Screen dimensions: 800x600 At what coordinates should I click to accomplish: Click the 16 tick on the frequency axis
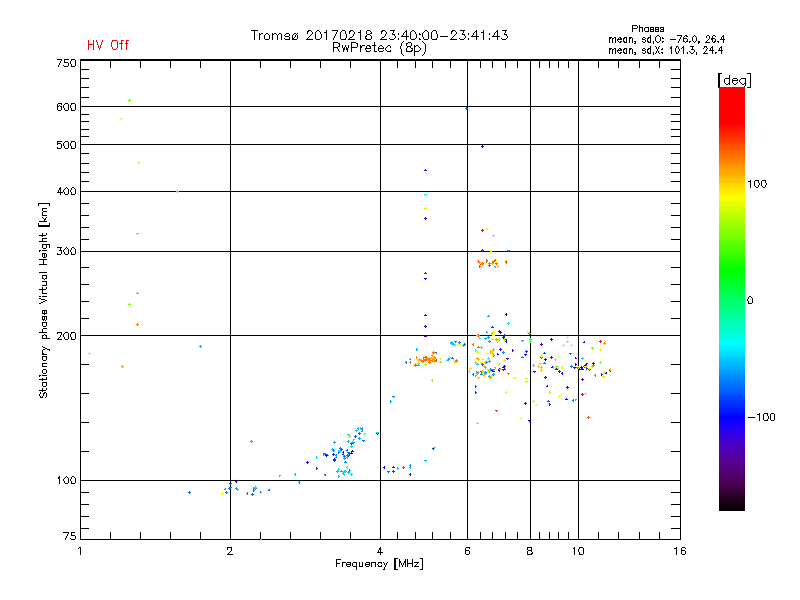pyautogui.click(x=679, y=551)
